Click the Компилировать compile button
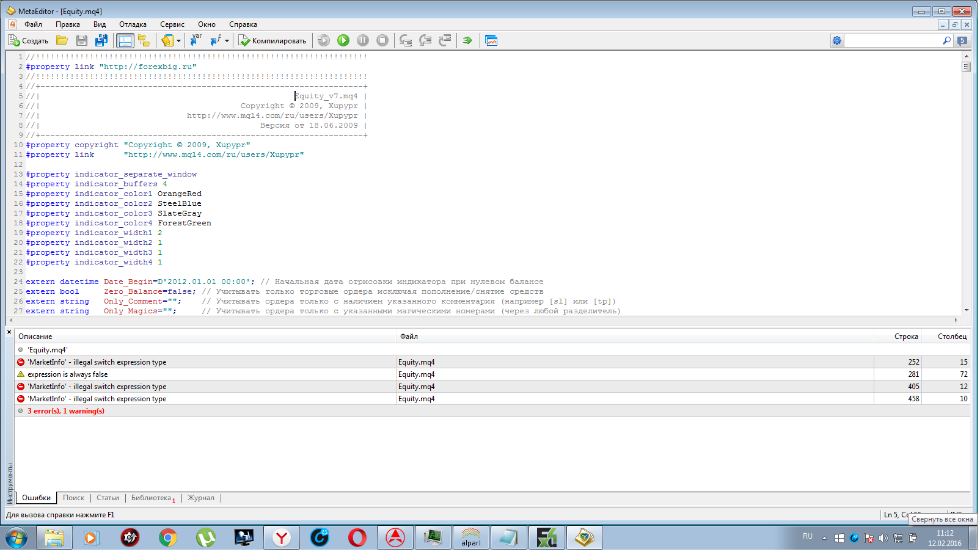Viewport: 980px width, 557px height. pos(273,41)
